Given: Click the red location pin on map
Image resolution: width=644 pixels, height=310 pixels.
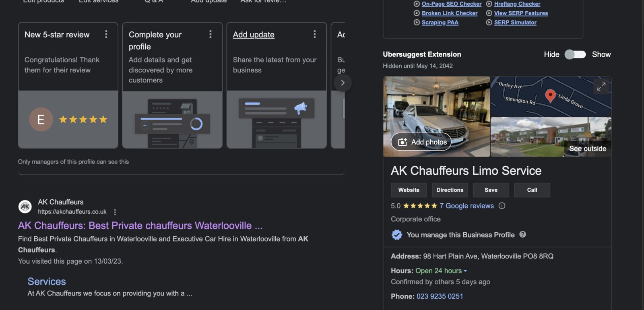Looking at the screenshot, I should tap(550, 96).
